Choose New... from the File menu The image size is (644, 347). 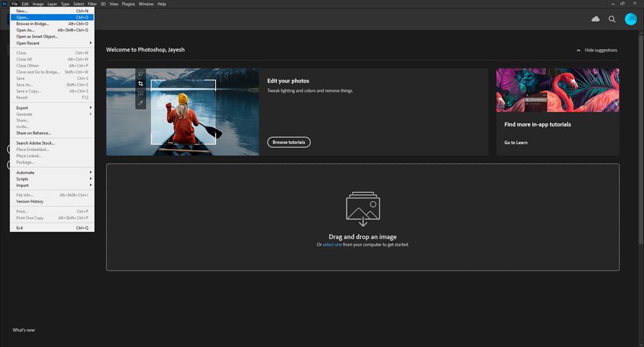click(x=52, y=11)
